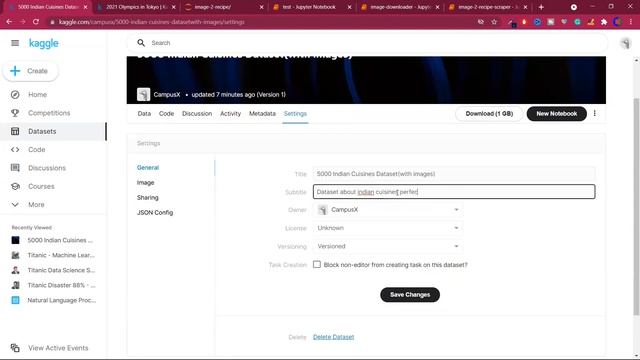
Task: Click the Kaggle logo
Action: (44, 43)
